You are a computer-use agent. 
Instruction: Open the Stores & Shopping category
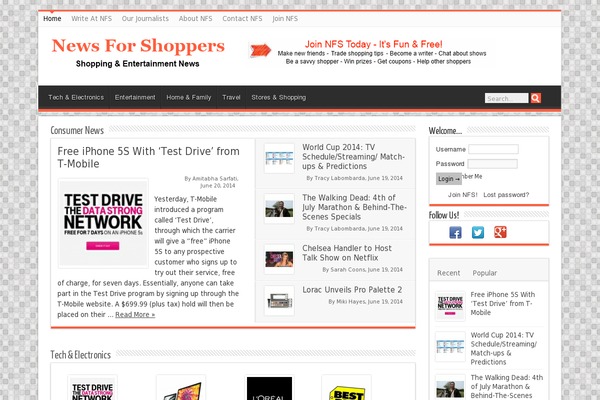point(279,97)
